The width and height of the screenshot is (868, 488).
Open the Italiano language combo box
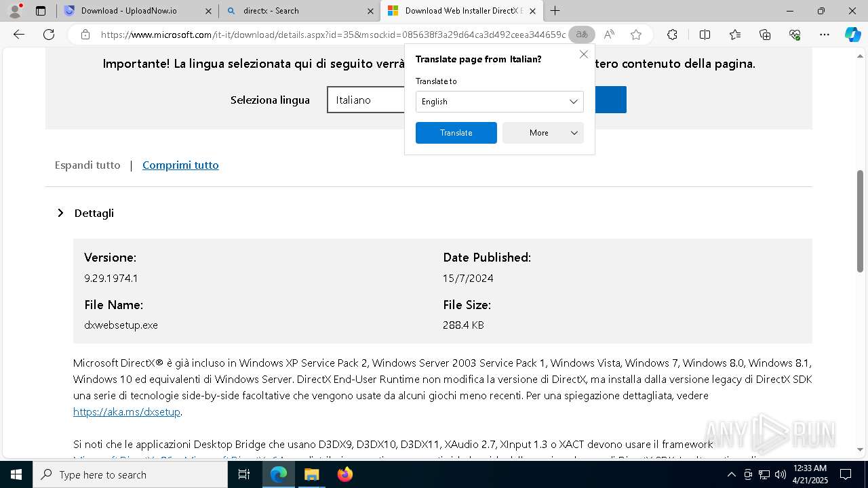366,100
